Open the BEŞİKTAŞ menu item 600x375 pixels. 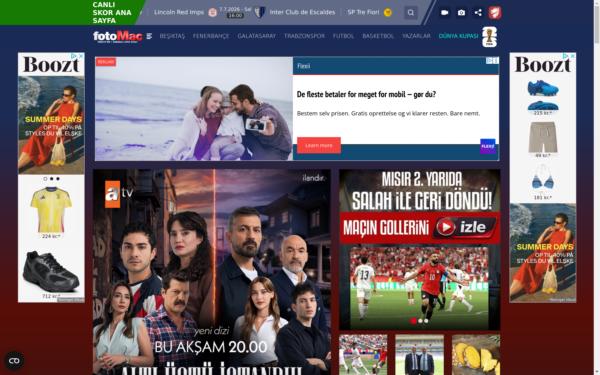pos(172,36)
